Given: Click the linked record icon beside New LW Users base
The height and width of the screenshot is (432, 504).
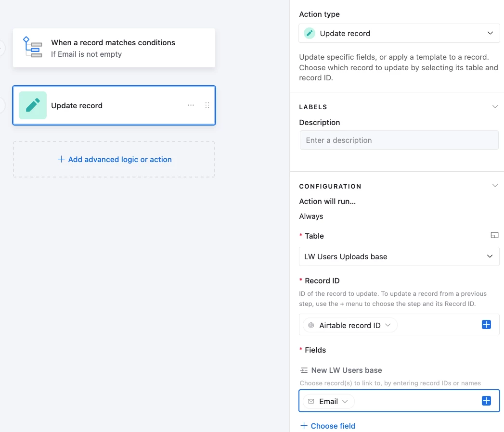Looking at the screenshot, I should pos(304,370).
